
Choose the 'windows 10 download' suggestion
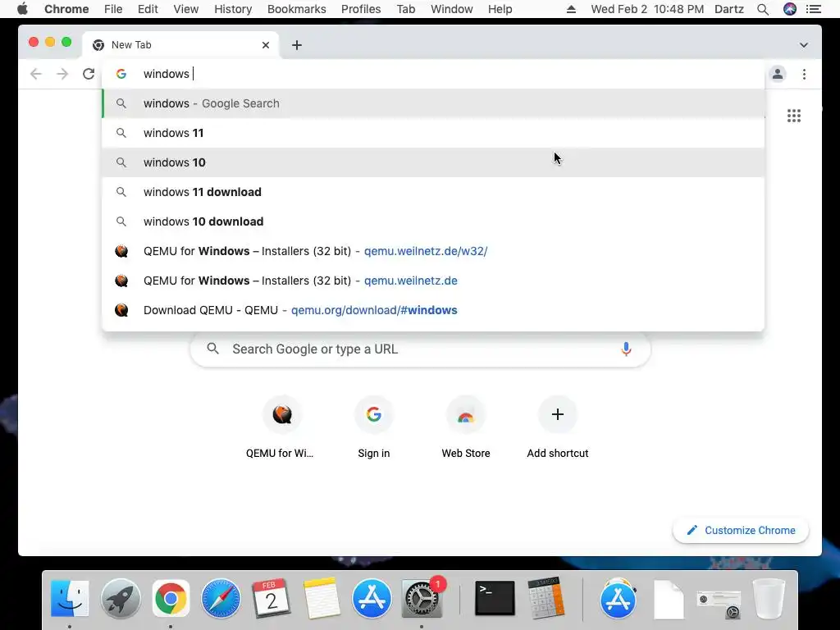(x=433, y=221)
